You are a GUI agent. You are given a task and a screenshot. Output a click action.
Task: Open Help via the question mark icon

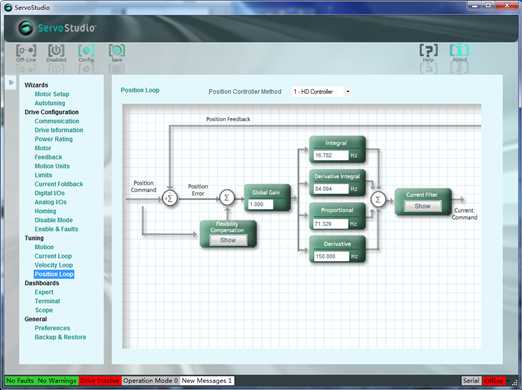[428, 53]
